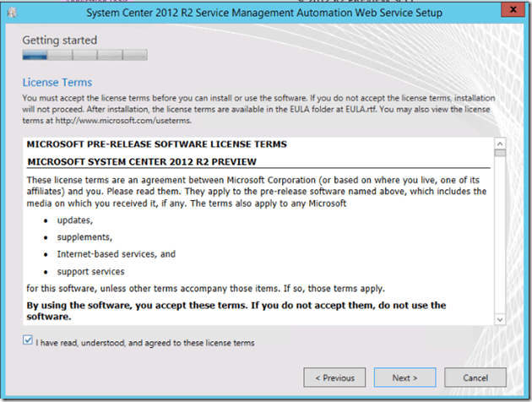The height and width of the screenshot is (402, 532).
Task: Click the license text scrollbar thumb
Action: tap(500, 155)
